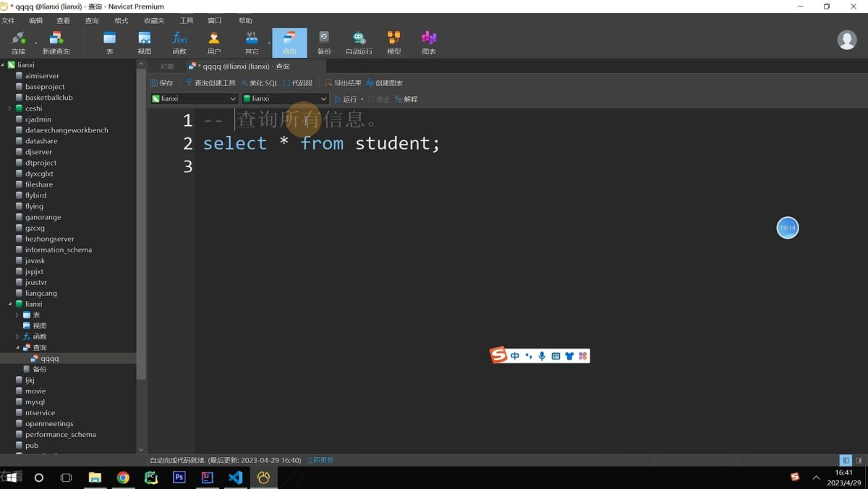Select the information_schema database

pyautogui.click(x=58, y=250)
